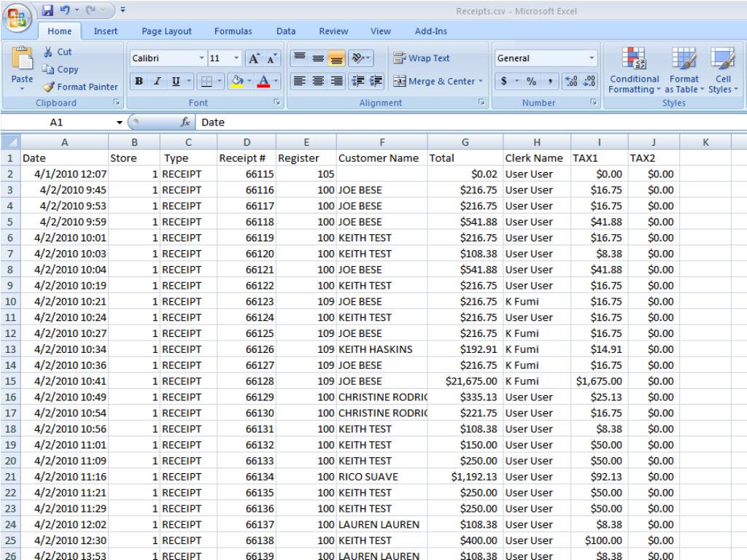Click Decrease Decimal icon
The image size is (747, 560).
click(x=589, y=82)
